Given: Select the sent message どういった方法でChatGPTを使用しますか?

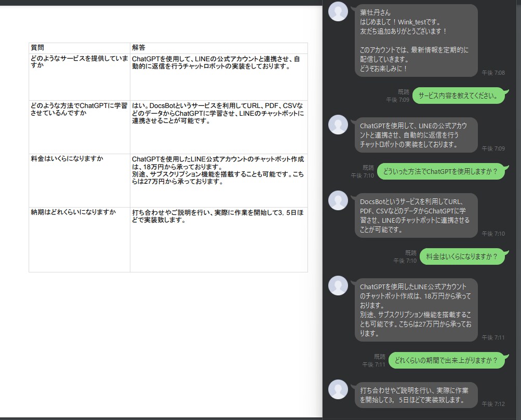Looking at the screenshot, I should coord(442,171).
